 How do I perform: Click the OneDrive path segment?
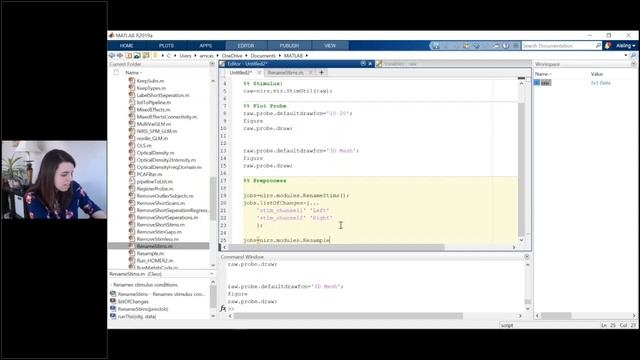coord(232,56)
